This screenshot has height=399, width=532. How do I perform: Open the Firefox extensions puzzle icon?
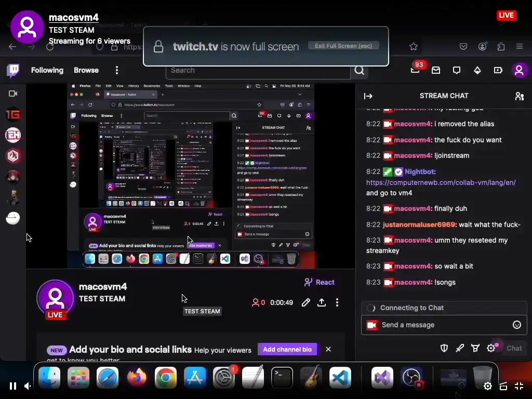coord(501,46)
